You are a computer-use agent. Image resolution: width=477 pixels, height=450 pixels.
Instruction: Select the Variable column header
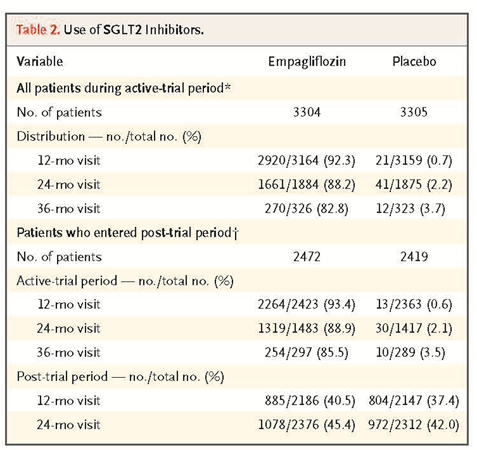(x=40, y=61)
